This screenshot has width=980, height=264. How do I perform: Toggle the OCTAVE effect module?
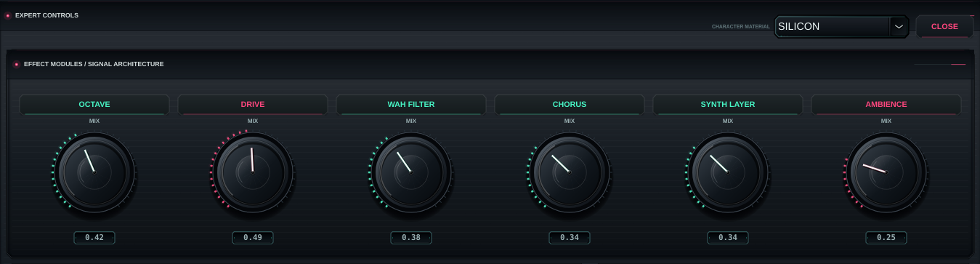[x=94, y=104]
